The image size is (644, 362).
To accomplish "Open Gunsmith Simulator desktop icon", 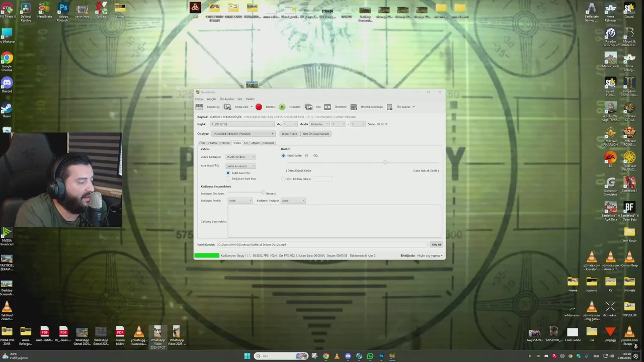I will [611, 186].
